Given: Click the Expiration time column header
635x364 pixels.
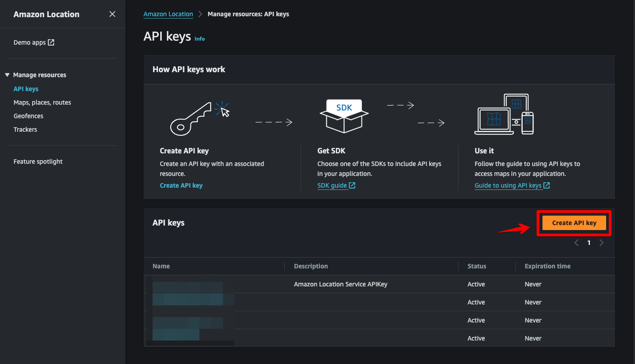Looking at the screenshot, I should pyautogui.click(x=547, y=266).
